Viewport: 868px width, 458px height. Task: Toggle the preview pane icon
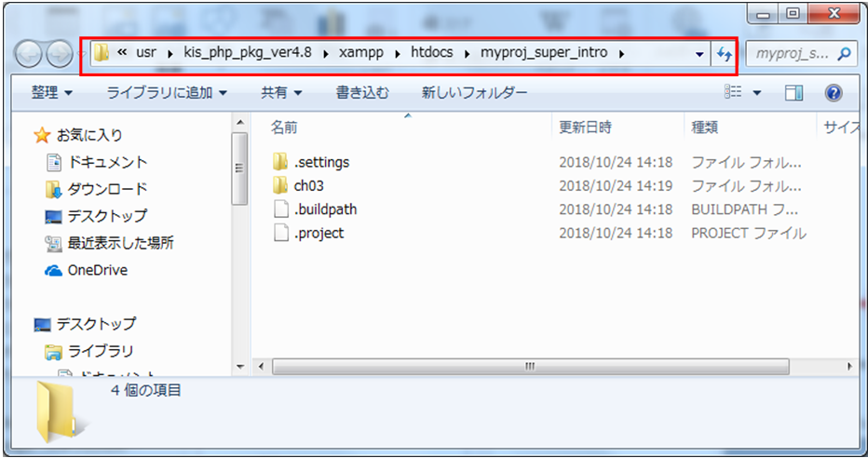click(793, 93)
